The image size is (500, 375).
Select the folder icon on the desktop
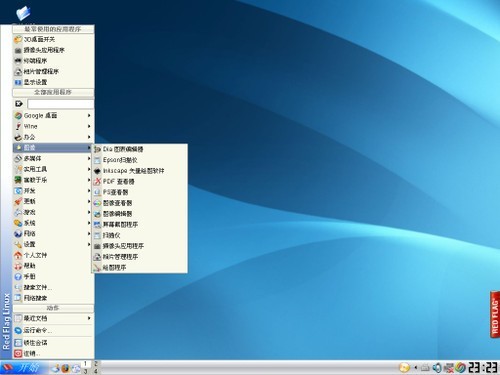point(23,13)
